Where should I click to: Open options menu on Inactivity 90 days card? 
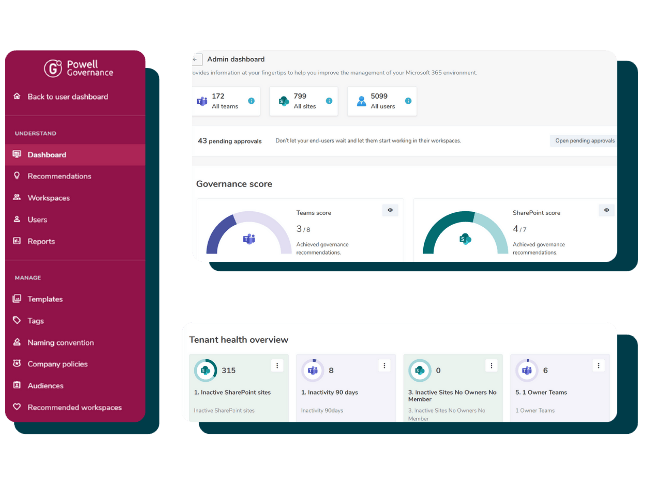click(x=384, y=366)
